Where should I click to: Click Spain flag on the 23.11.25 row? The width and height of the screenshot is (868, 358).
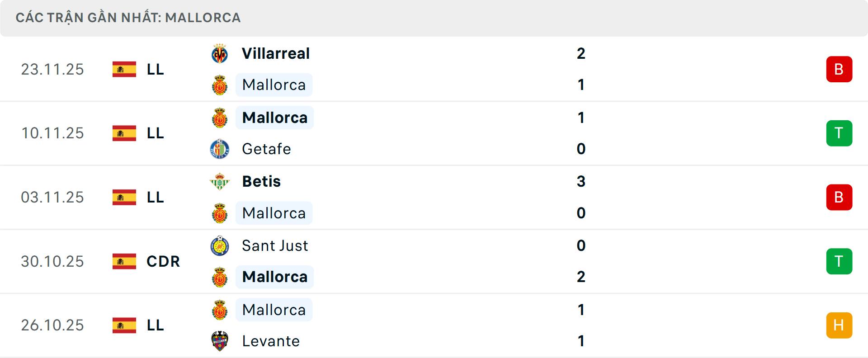[124, 69]
